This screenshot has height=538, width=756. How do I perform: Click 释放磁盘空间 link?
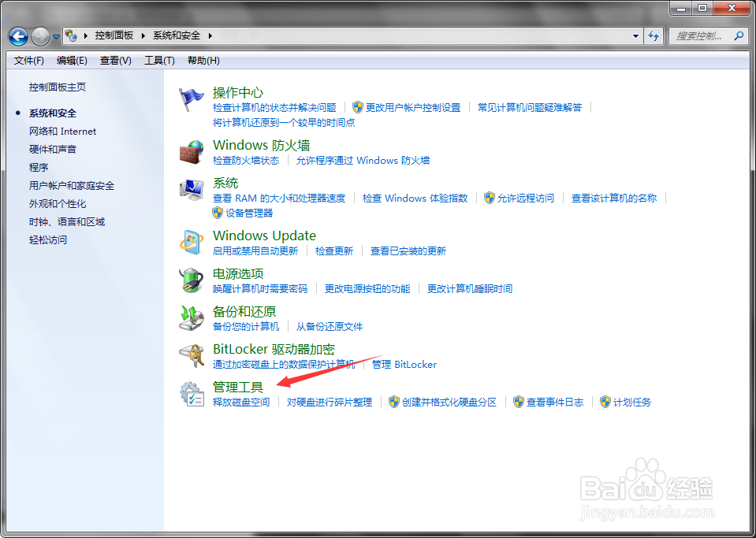[241, 402]
